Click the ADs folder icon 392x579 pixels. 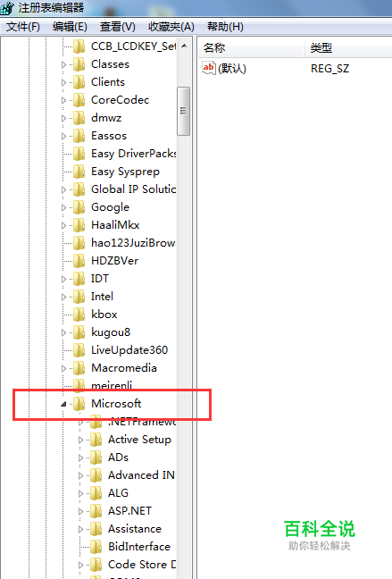click(x=96, y=457)
